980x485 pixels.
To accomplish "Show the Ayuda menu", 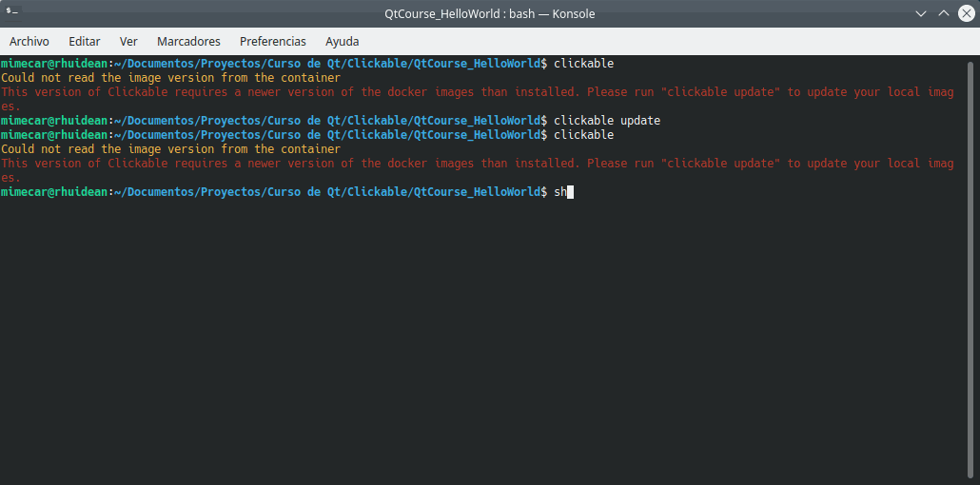I will click(343, 41).
